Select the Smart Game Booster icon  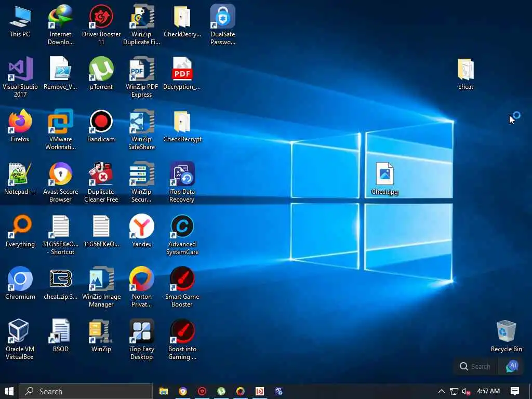[x=182, y=278]
